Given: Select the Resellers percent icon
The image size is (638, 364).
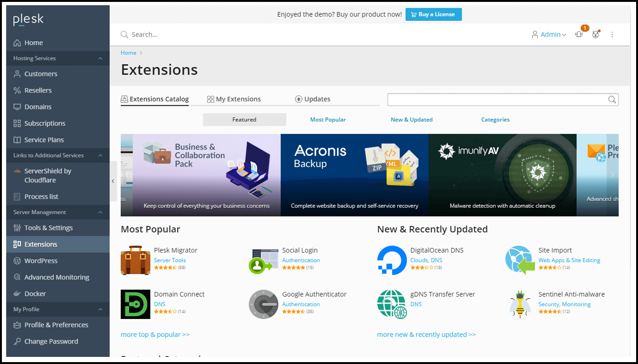Looking at the screenshot, I should coord(17,91).
